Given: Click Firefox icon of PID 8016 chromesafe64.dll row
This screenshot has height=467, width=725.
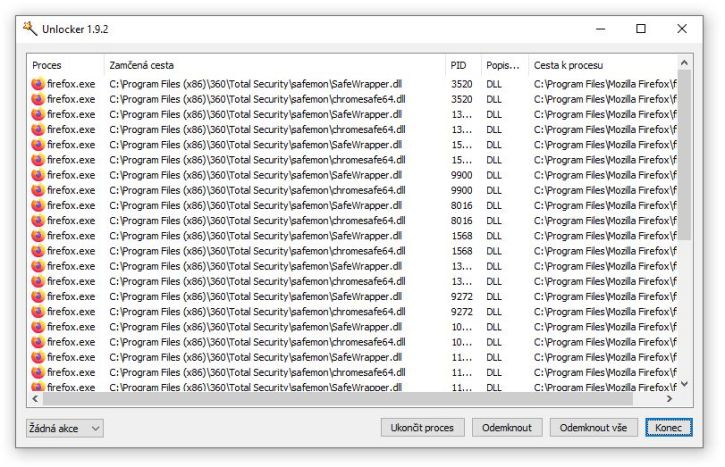Looking at the screenshot, I should tap(38, 221).
